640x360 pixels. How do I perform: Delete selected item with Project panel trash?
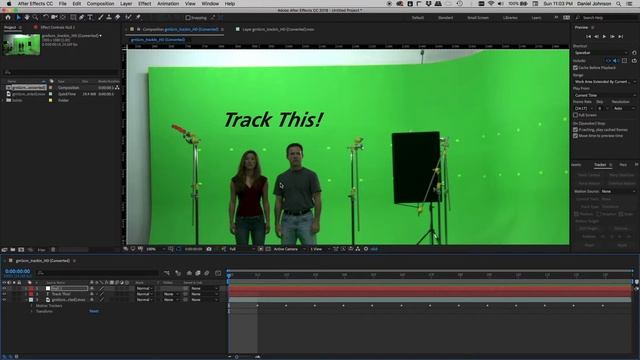point(53,250)
